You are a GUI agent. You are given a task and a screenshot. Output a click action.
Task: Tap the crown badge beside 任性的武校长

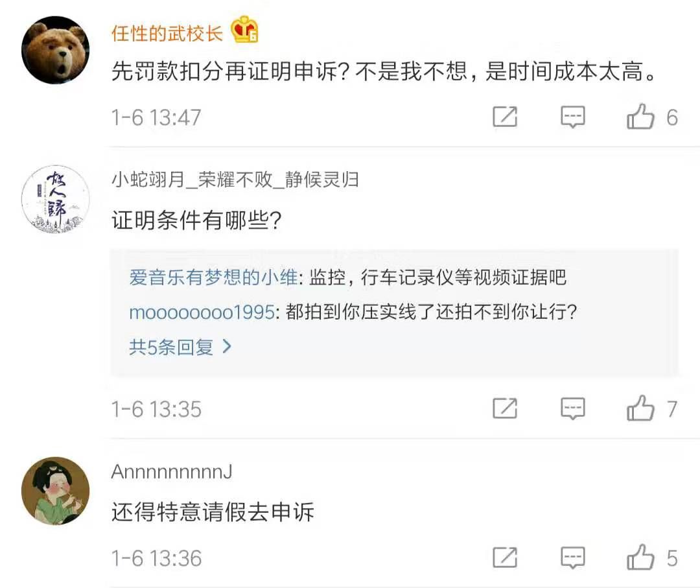245,30
